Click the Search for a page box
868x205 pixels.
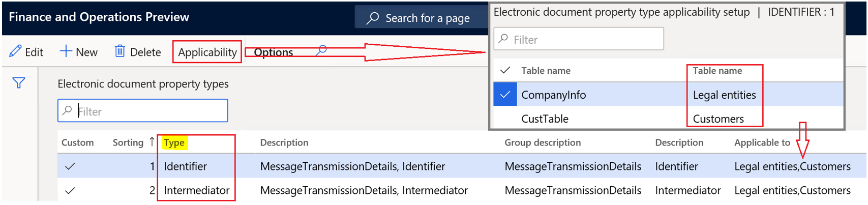pyautogui.click(x=422, y=18)
